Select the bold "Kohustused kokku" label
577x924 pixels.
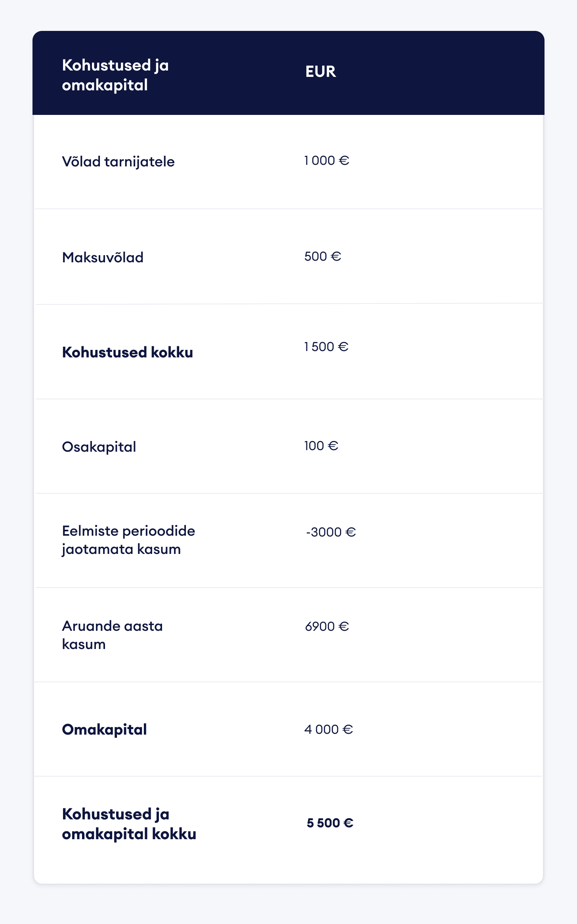tap(127, 352)
